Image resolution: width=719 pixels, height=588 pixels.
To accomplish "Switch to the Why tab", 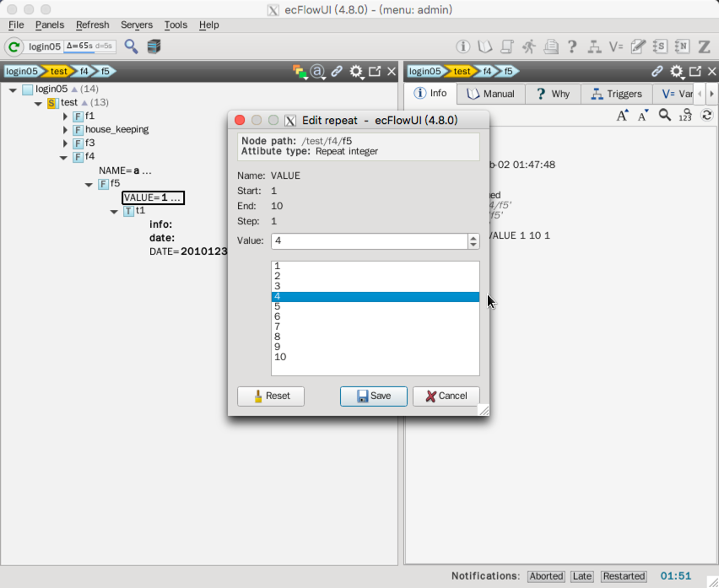I will [553, 94].
